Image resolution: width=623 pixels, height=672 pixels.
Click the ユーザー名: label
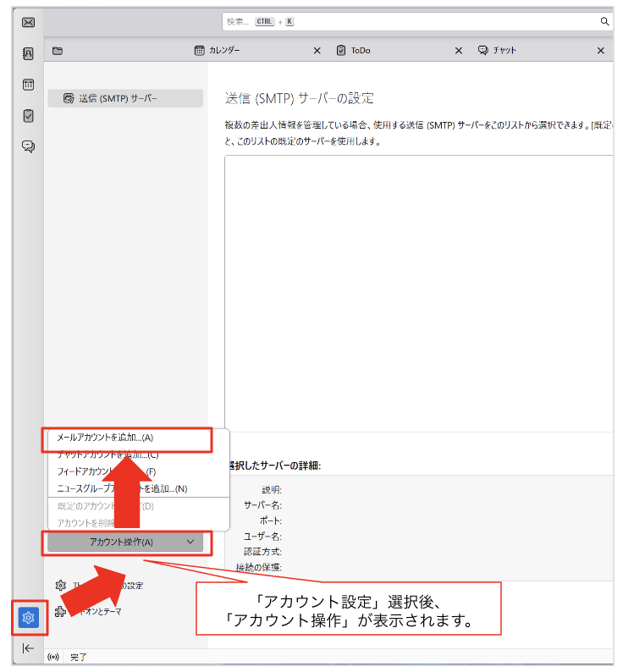click(262, 536)
